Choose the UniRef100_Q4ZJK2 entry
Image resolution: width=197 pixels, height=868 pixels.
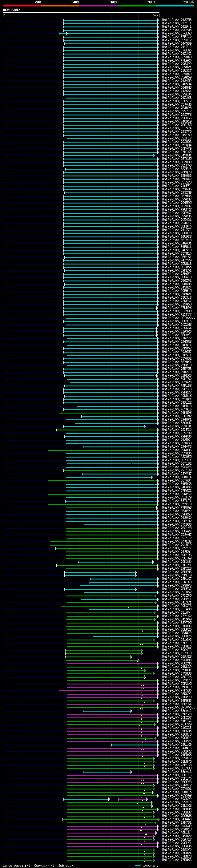tap(177, 54)
